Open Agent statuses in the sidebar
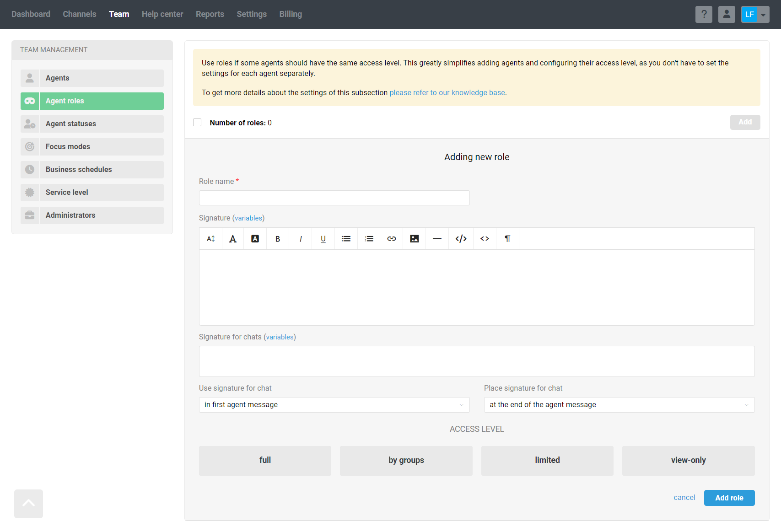Viewport: 781px width, 532px height. pos(102,124)
